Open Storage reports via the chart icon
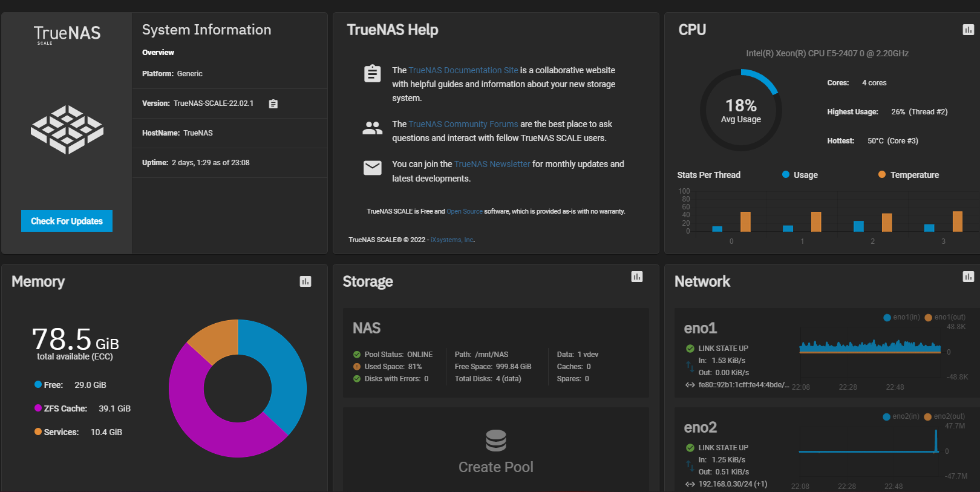The image size is (980, 492). [637, 277]
